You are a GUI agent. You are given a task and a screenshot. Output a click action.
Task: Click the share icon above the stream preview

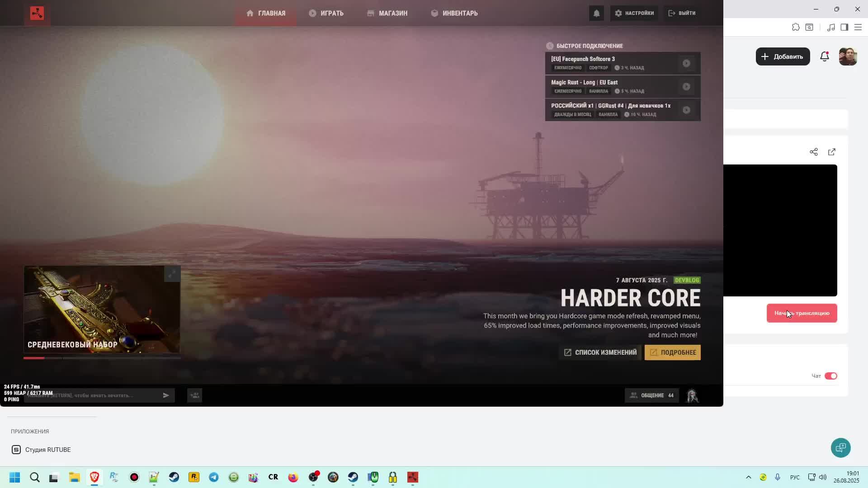[x=813, y=152]
